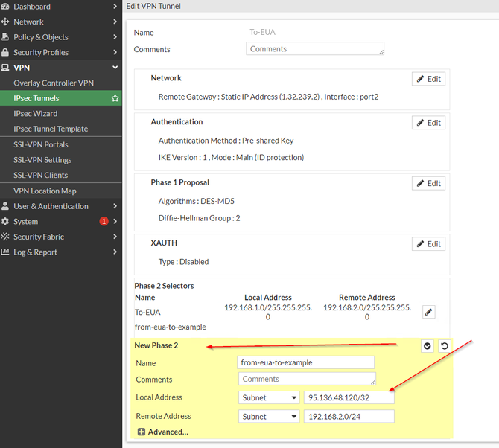Select SSL-VPN Settings in sidebar
The image size is (499, 448).
pos(42,160)
